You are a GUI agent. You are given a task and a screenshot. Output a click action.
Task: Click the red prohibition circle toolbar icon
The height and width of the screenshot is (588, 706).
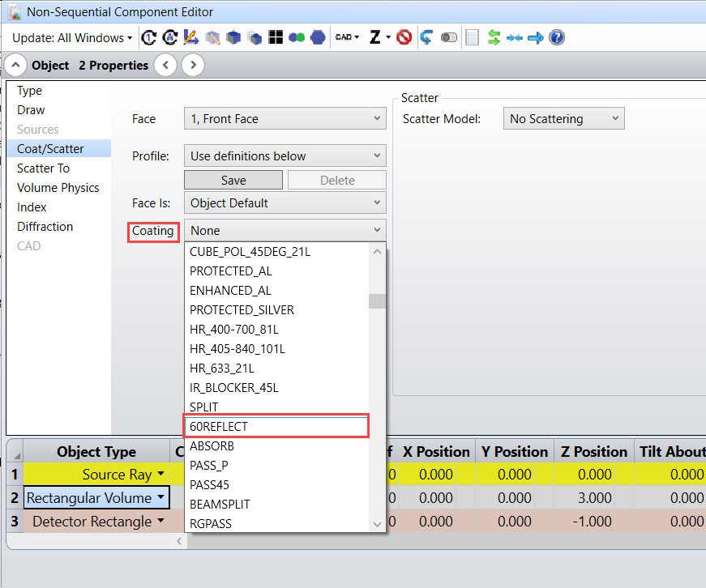404,38
